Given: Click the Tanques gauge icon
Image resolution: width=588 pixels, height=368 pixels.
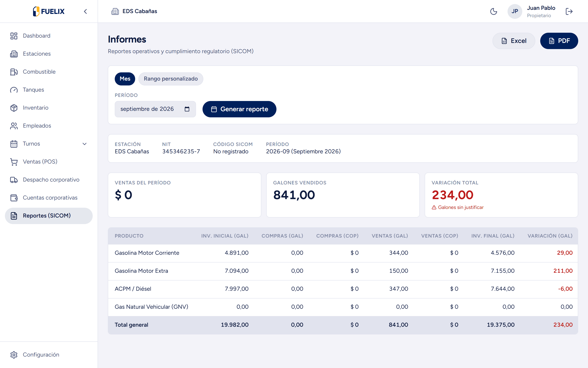Looking at the screenshot, I should coord(14,90).
